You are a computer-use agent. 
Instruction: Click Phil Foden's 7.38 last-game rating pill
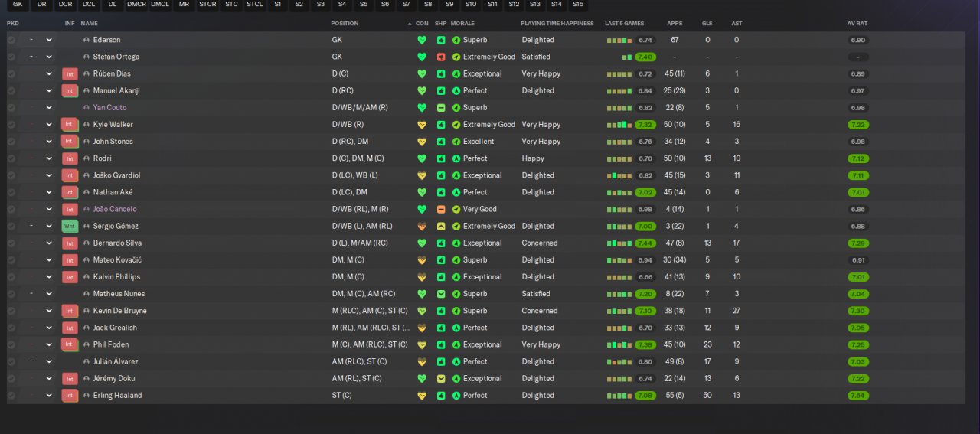(x=645, y=344)
